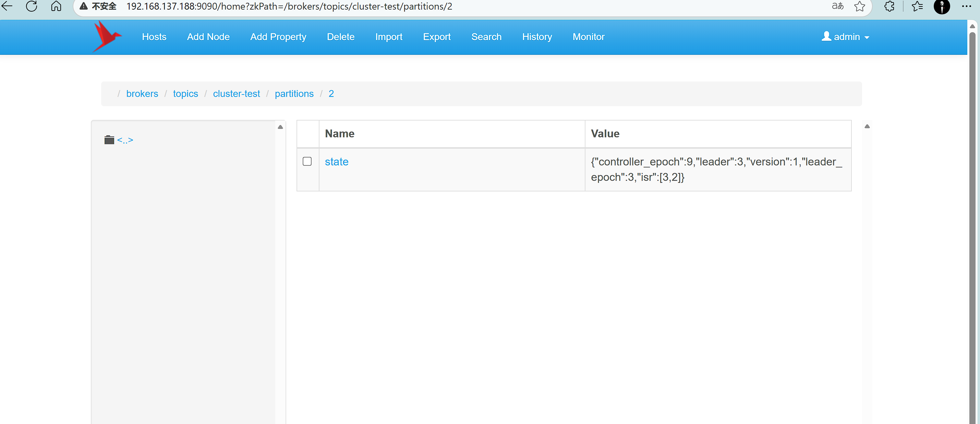Go to cluster-test in the breadcrumb
This screenshot has height=424, width=980.
tap(236, 93)
